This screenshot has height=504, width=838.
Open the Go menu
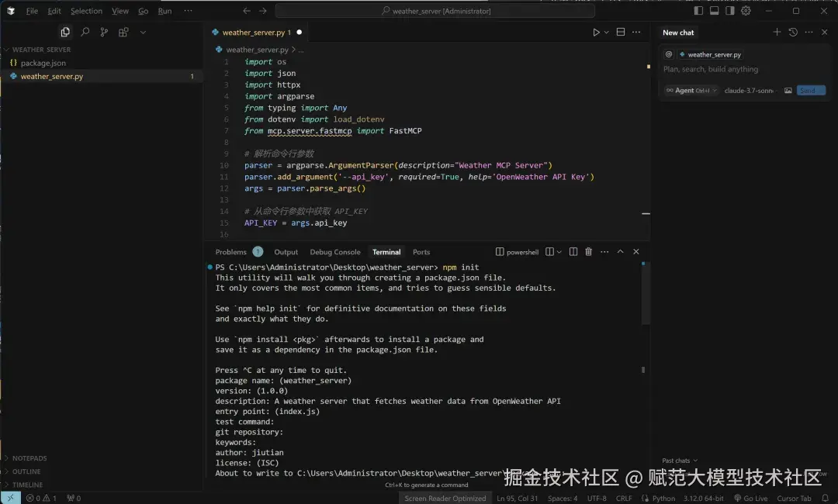tap(144, 11)
